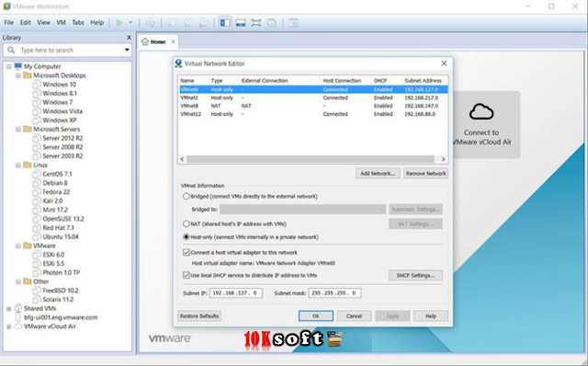Confirm with the OK button
This screenshot has width=588, height=366.
(x=316, y=316)
